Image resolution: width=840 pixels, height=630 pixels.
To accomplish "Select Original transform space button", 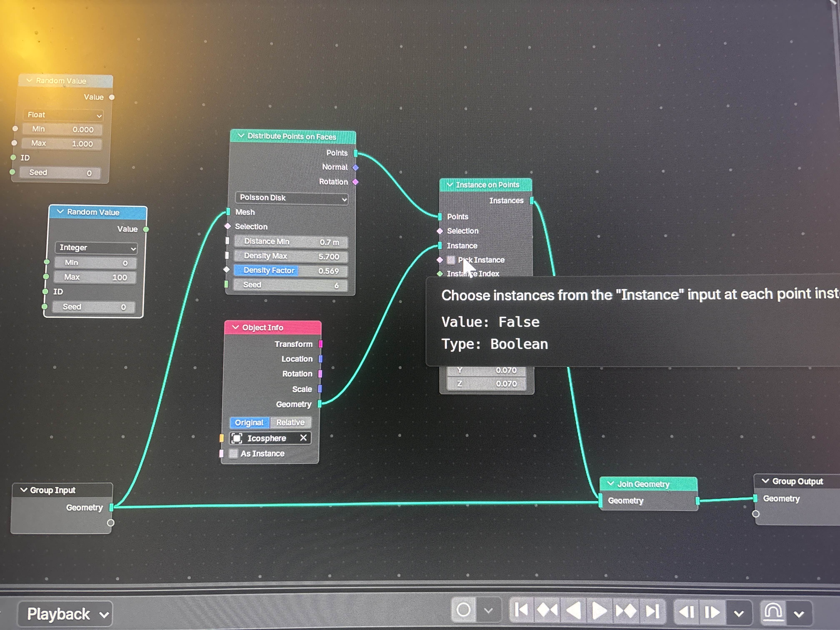I will click(249, 423).
